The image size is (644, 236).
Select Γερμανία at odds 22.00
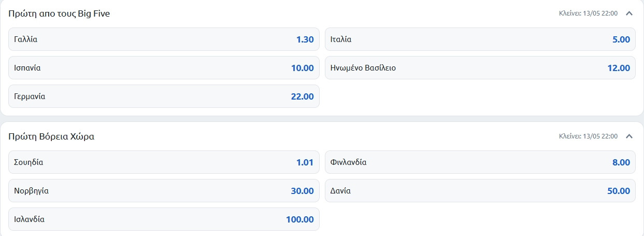point(164,96)
